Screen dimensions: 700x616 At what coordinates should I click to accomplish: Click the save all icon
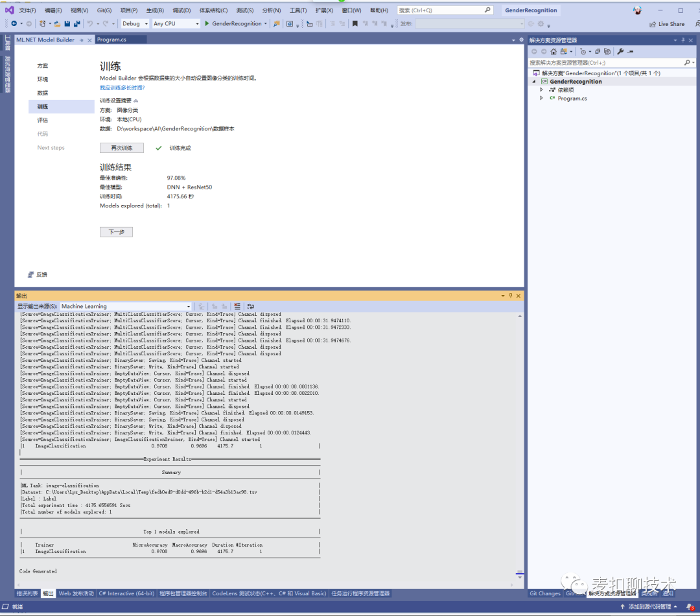point(76,24)
